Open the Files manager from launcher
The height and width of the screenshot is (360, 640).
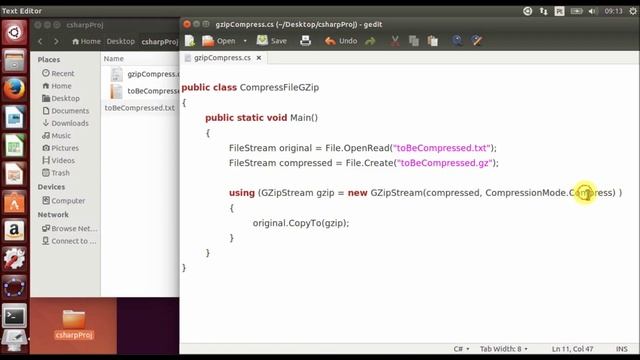click(14, 61)
